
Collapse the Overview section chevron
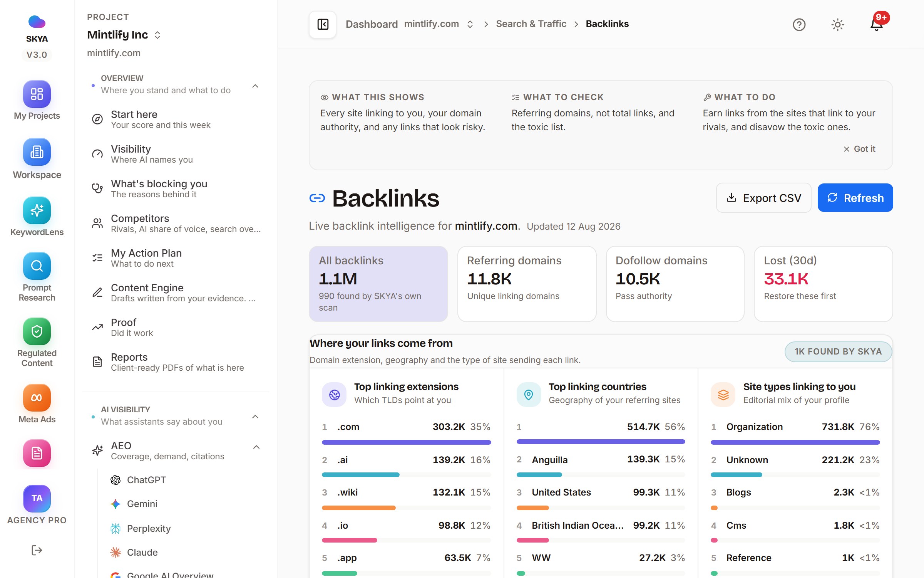tap(255, 86)
